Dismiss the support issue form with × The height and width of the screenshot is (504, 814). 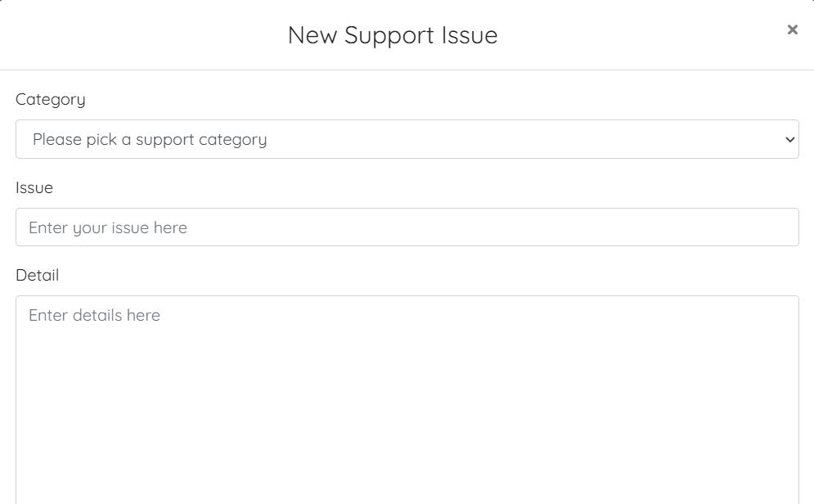click(792, 30)
